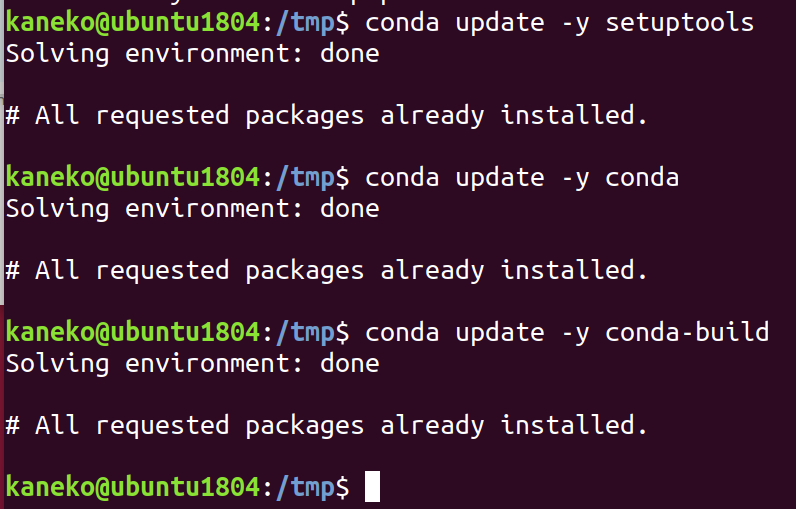Click the '-y' flag in conda-build command
The image size is (796, 509).
tap(575, 334)
